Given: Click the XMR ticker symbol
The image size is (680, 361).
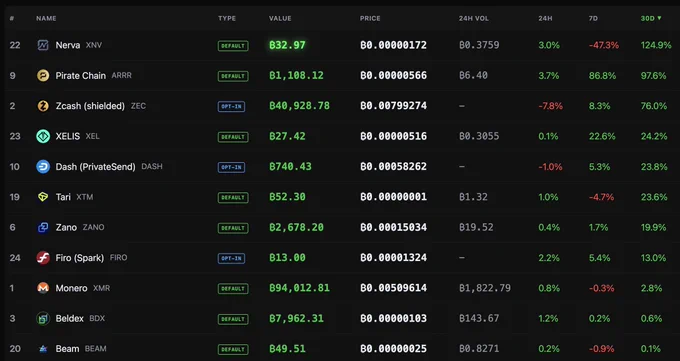Looking at the screenshot, I should coord(101,288).
